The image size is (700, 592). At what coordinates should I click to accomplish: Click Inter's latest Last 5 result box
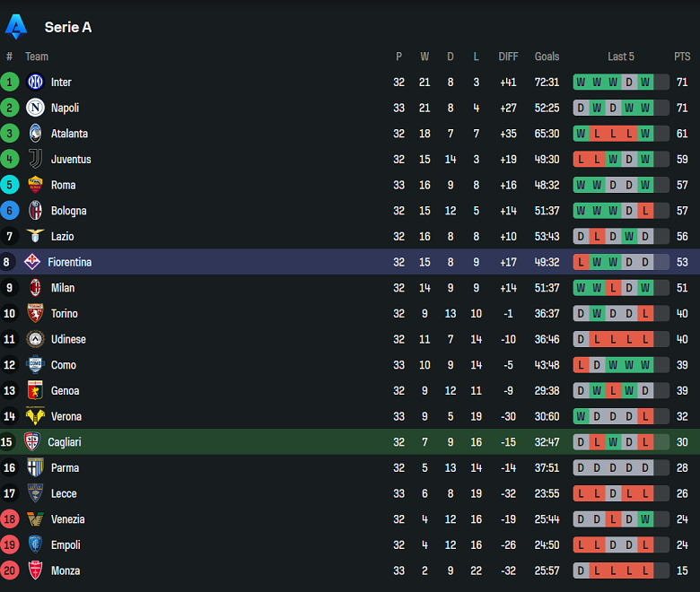645,83
